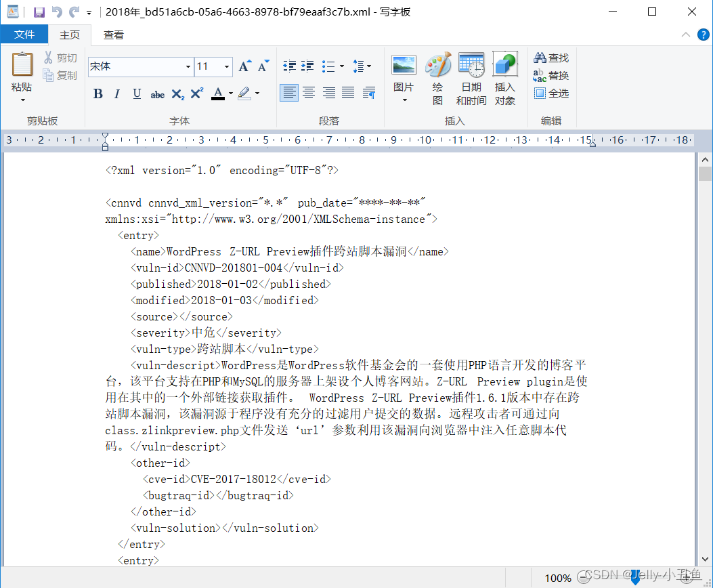
Task: Collapse the ribbon with the chevron
Action: [686, 35]
